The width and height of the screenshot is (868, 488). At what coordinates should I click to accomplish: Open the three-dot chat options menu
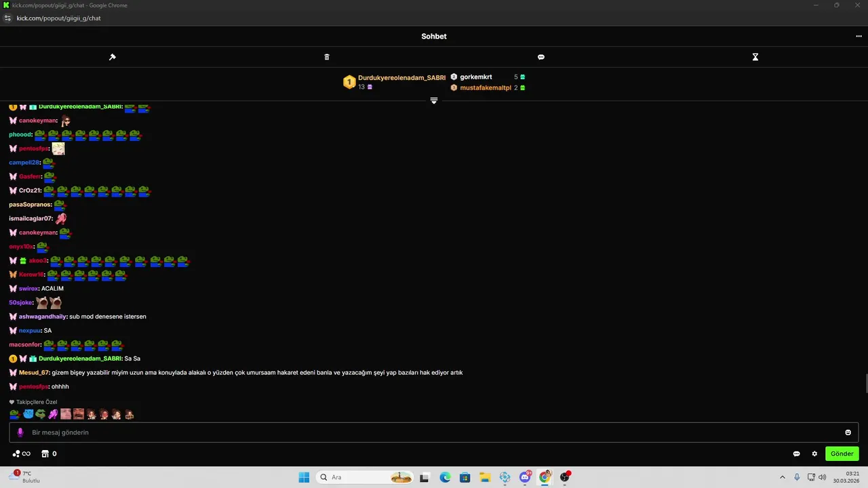coord(859,37)
